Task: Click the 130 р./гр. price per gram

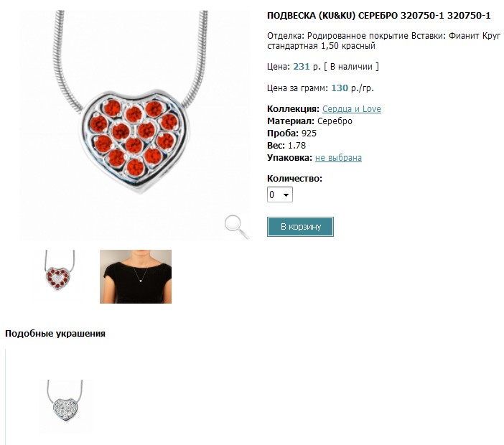Action: pos(353,88)
